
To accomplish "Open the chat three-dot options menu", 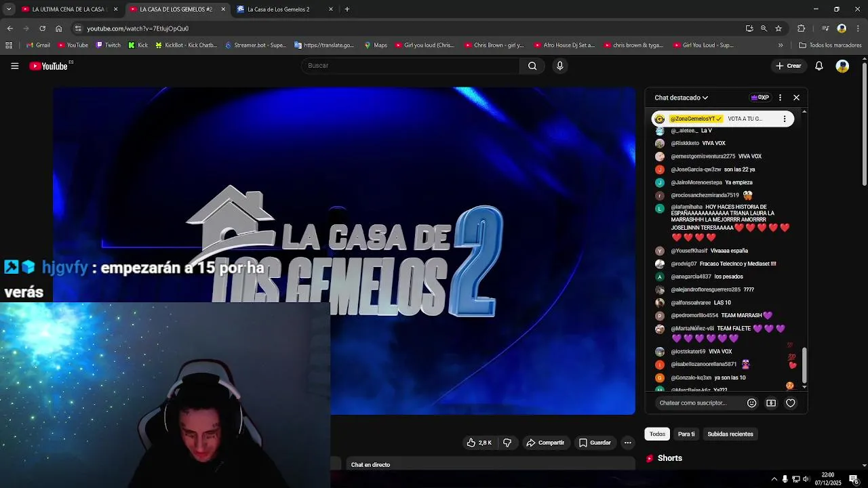I will 780,98.
